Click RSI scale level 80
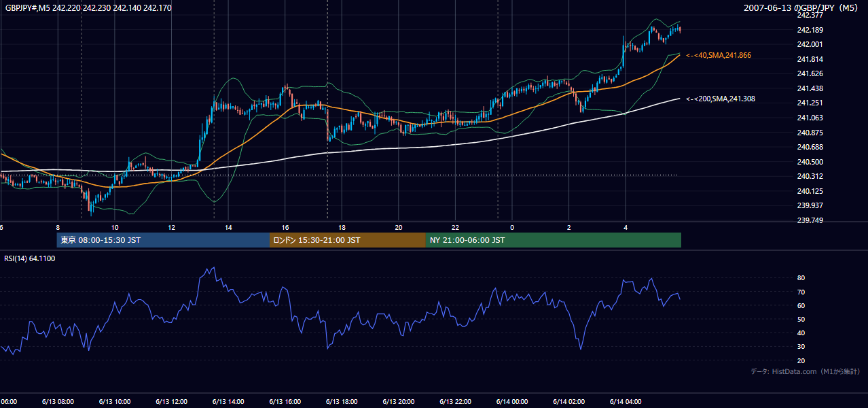The width and height of the screenshot is (868, 408). [x=801, y=278]
